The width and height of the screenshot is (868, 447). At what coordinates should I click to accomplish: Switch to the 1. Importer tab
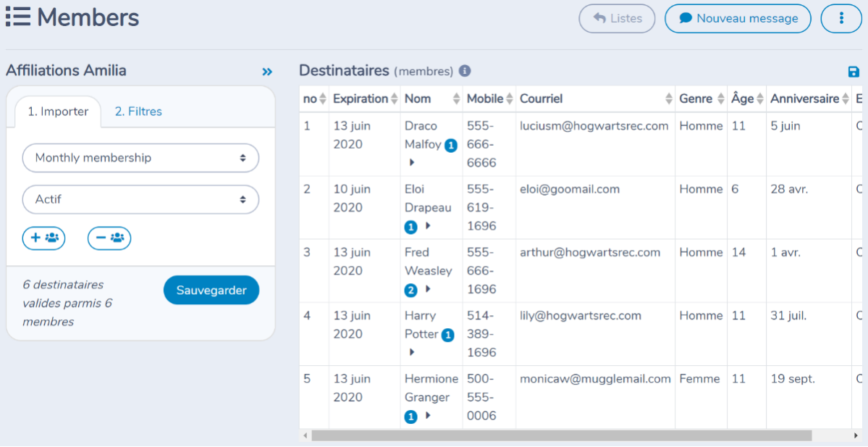(x=58, y=112)
